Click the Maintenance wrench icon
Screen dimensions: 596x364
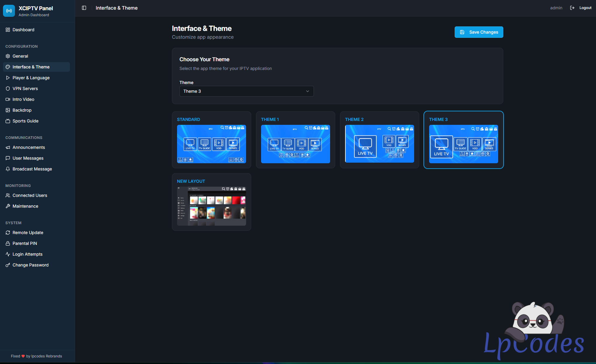tap(8, 206)
